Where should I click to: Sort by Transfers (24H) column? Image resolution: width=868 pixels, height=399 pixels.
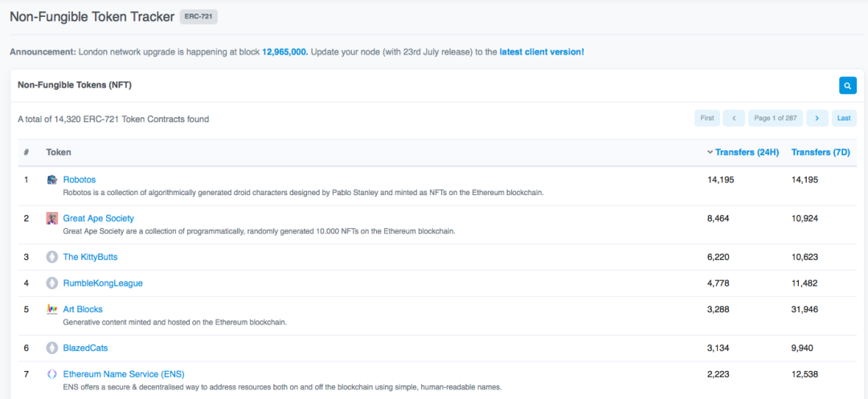tap(747, 152)
